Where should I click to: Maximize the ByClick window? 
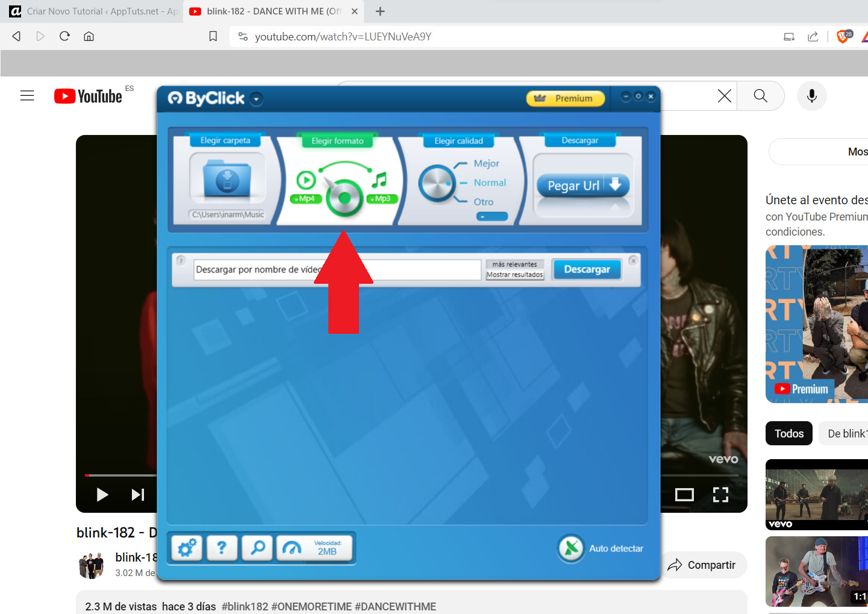[x=639, y=96]
